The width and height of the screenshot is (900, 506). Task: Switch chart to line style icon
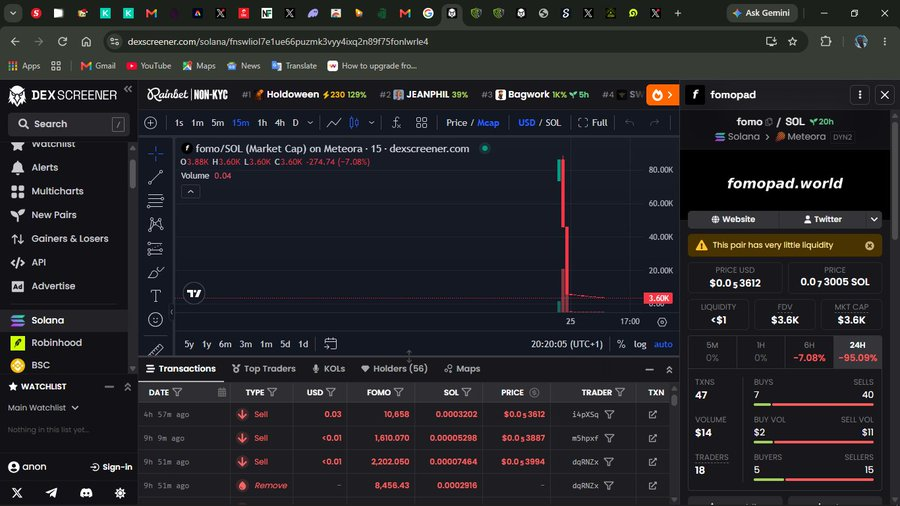coord(333,123)
